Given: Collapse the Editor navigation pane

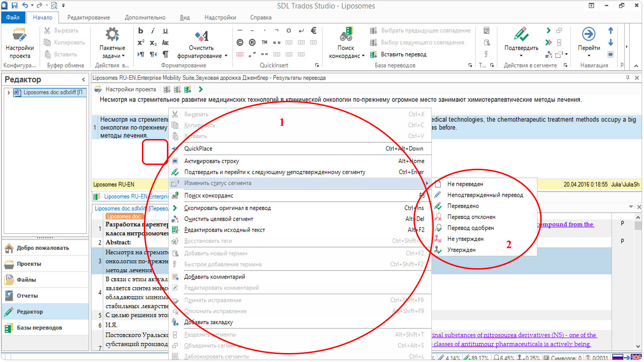Looking at the screenshot, I should tap(83, 80).
